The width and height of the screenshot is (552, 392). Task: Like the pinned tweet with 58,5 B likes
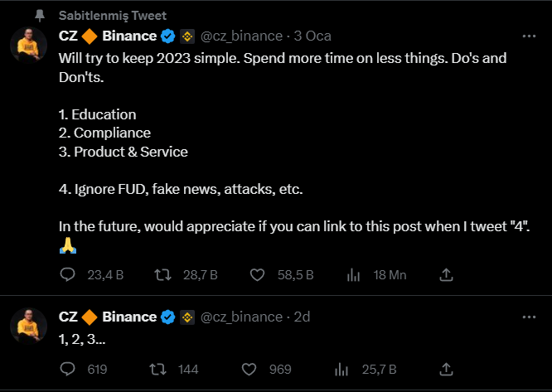pyautogui.click(x=257, y=274)
